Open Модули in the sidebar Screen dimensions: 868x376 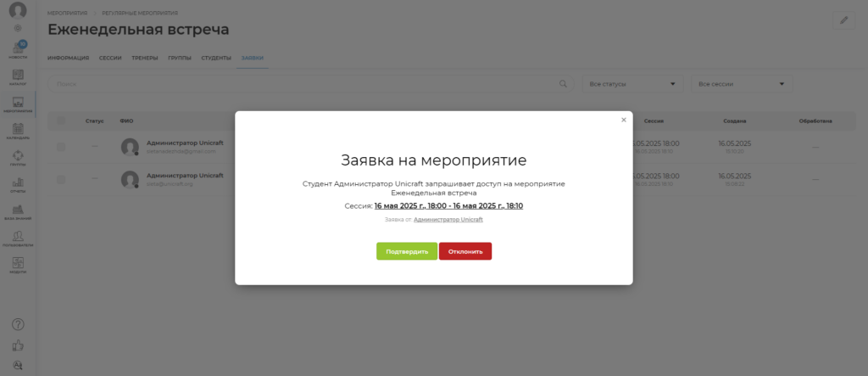point(18,265)
